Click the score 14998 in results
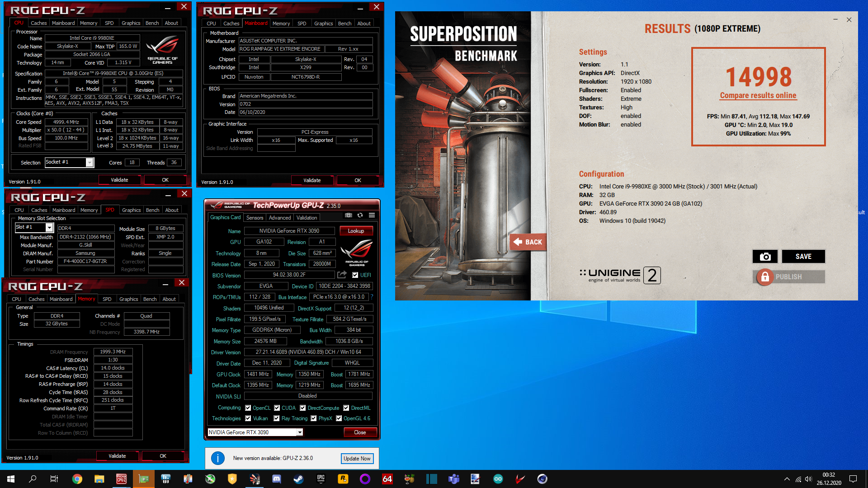Viewport: 868px width, 488px height. pyautogui.click(x=758, y=76)
